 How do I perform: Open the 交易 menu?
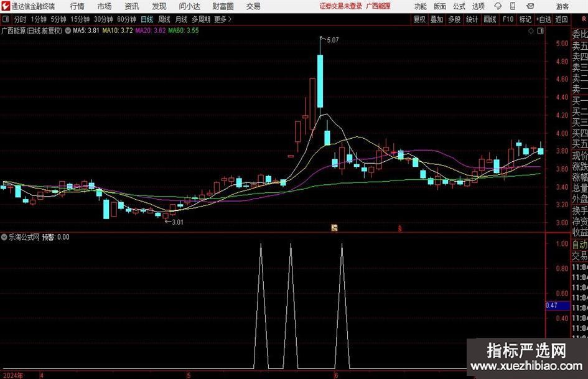tap(253, 6)
